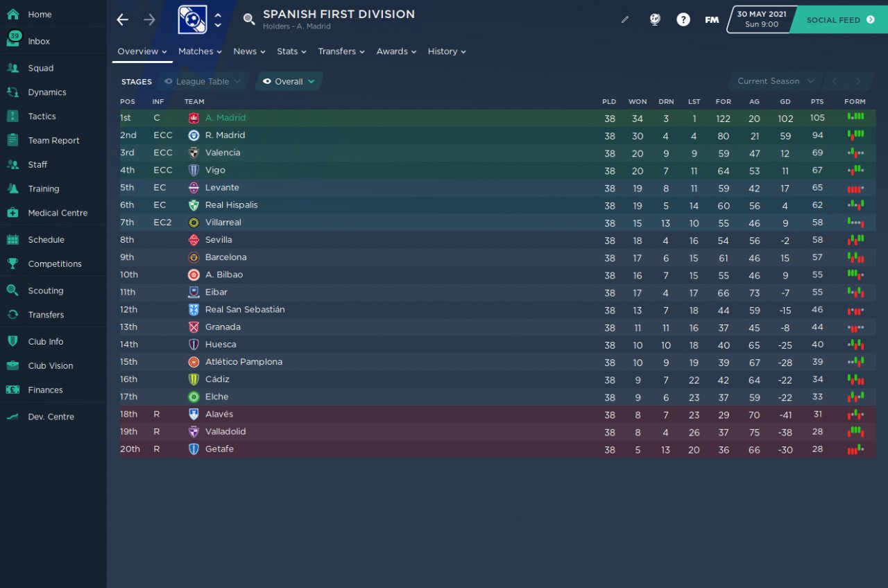Open the Awards menu dropdown
Screen dimensions: 888x588
click(395, 51)
